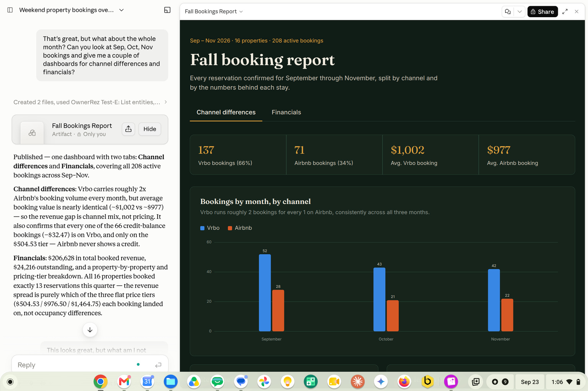Open the Gemini app from the shelf
Image resolution: width=588 pixels, height=391 pixels.
[381, 381]
